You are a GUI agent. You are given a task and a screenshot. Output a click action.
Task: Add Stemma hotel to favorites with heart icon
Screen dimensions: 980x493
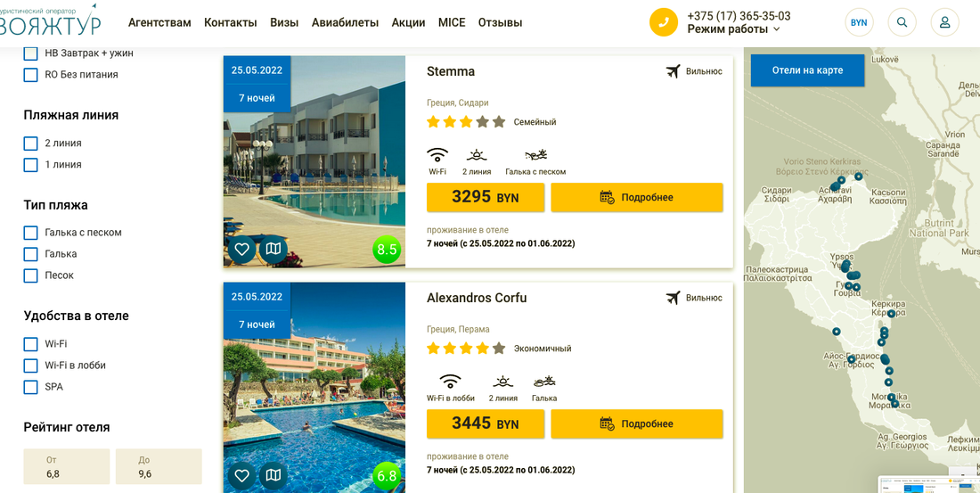pos(241,249)
